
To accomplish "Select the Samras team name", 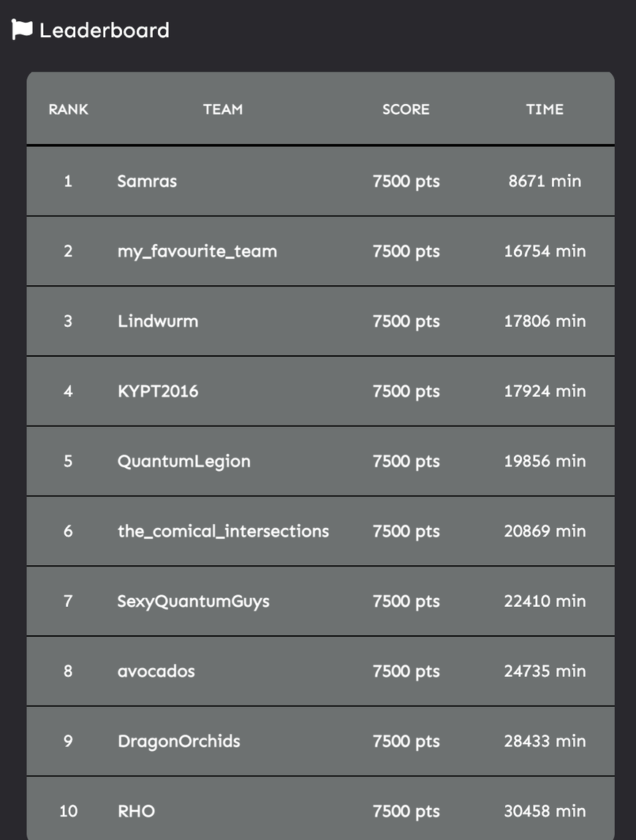I will pos(147,181).
